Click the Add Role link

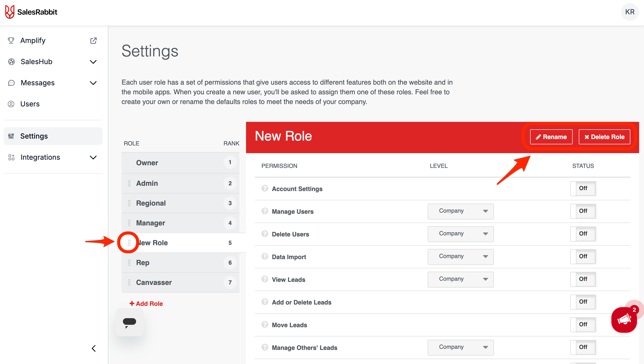[146, 303]
